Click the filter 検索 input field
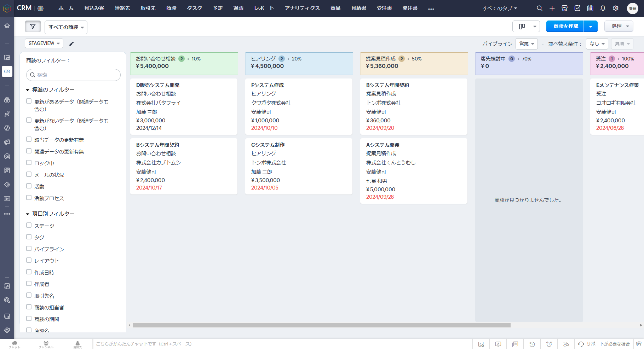Screen dimensions: 644x349 point(73,75)
